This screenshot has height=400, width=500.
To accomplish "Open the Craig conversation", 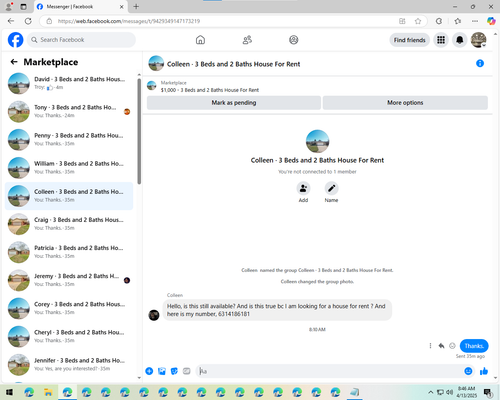I will [x=69, y=224].
